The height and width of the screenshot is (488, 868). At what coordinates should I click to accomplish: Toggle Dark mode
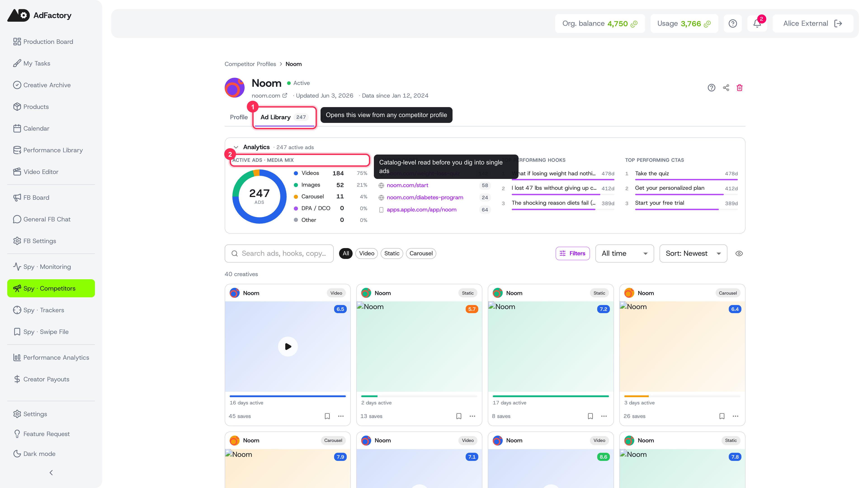click(51, 454)
